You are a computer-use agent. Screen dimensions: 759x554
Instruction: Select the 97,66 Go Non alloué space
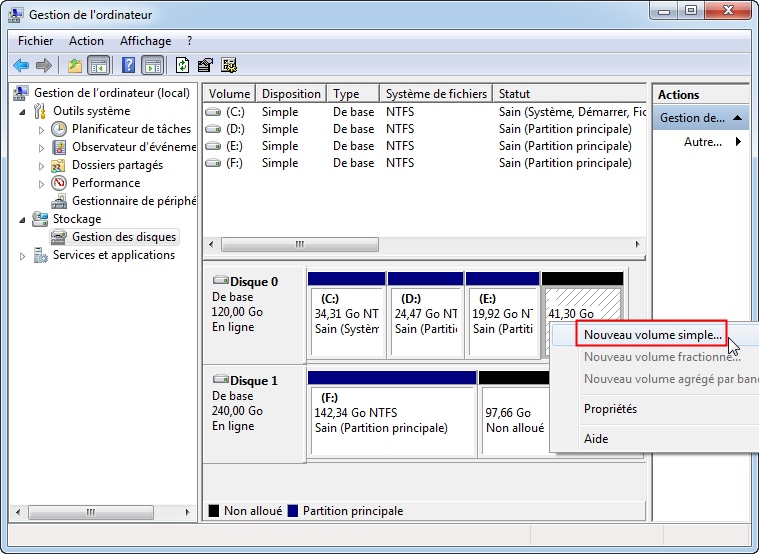point(515,420)
